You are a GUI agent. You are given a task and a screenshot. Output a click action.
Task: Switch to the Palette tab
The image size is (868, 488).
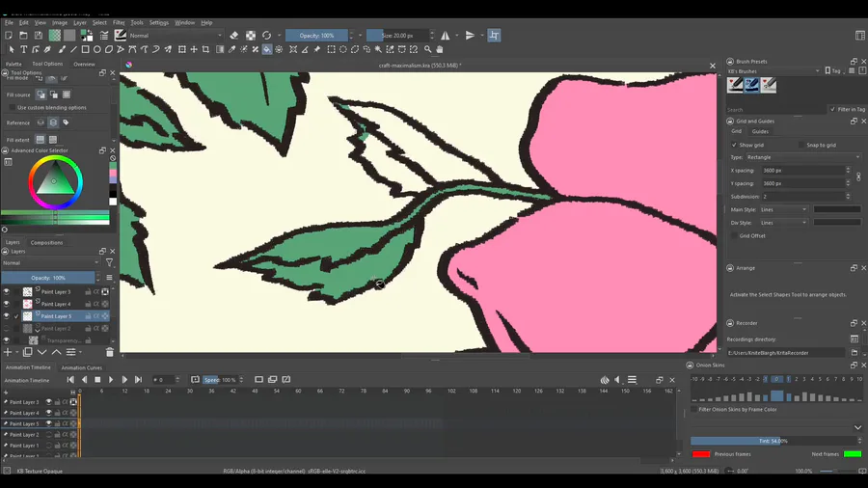click(14, 65)
